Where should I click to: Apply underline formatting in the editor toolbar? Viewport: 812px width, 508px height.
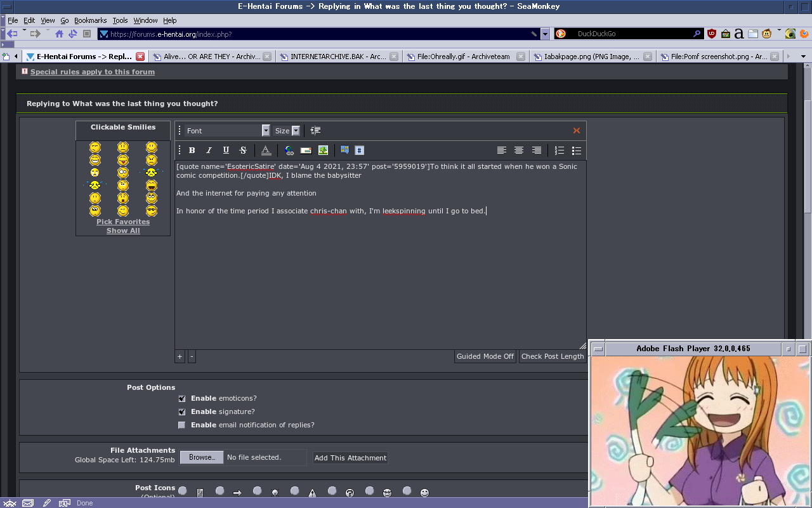226,150
